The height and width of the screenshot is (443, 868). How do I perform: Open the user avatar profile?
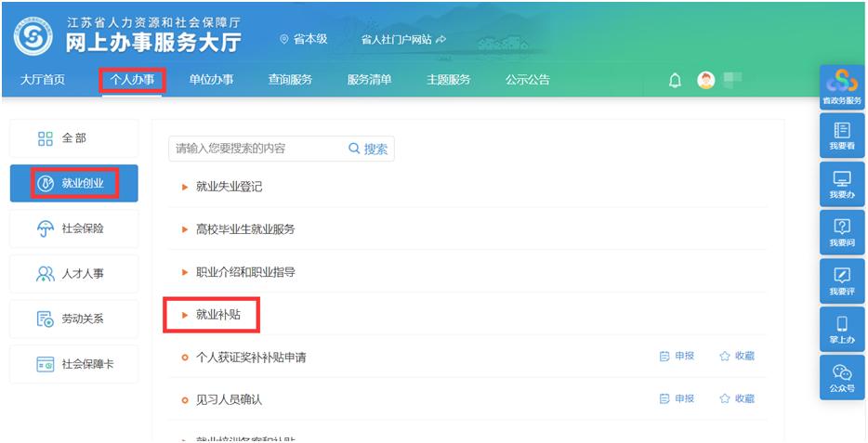click(x=706, y=81)
